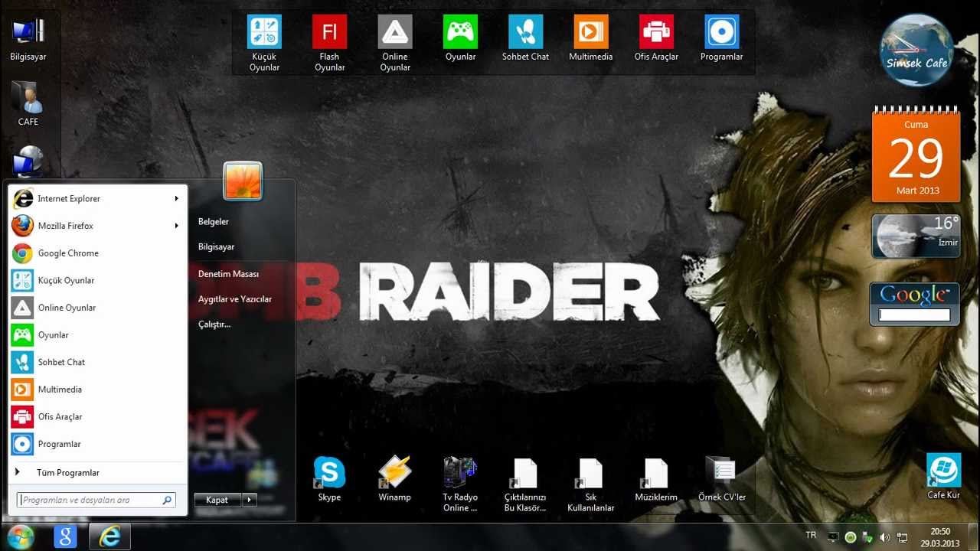
Task: Select Oyunlar entry in Start menu
Action: (97, 335)
